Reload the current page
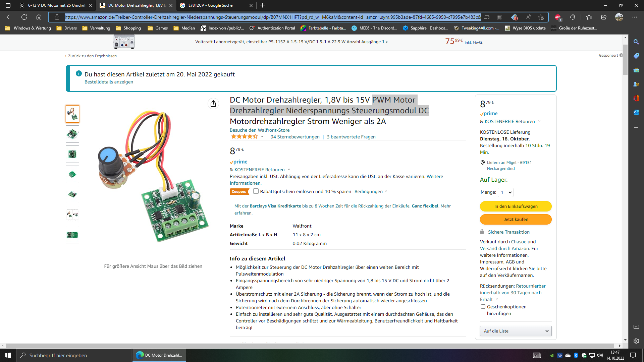Image resolution: width=644 pixels, height=362 pixels. coord(24,17)
